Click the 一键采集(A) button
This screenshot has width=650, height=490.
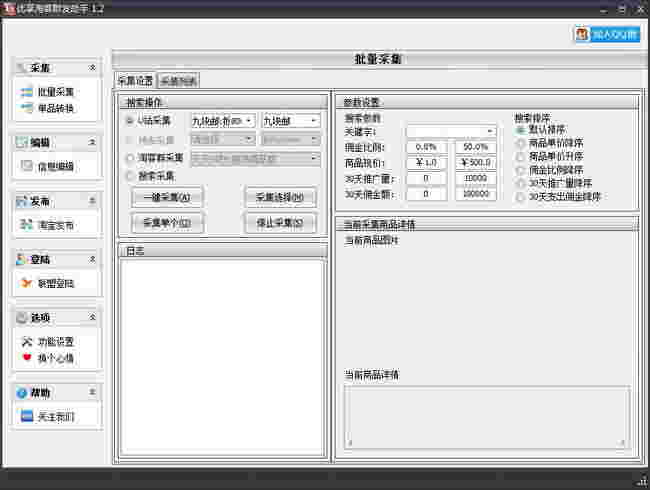point(167,197)
